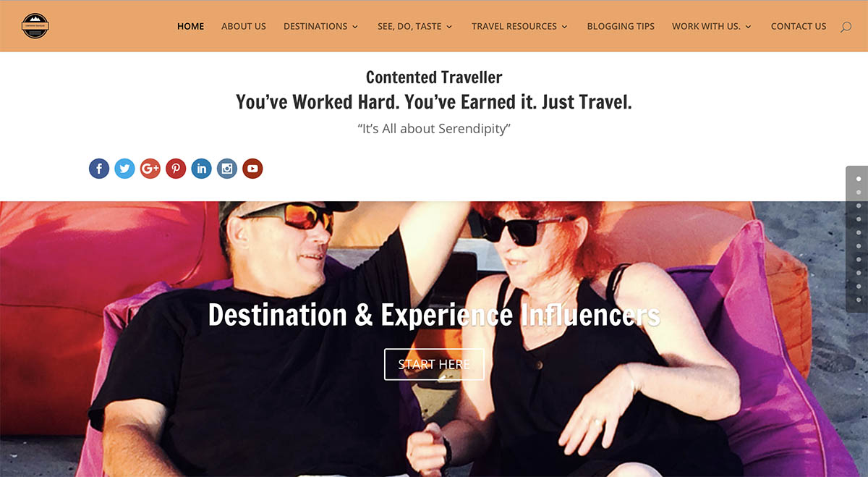Open the Pinterest social icon

[x=176, y=169]
